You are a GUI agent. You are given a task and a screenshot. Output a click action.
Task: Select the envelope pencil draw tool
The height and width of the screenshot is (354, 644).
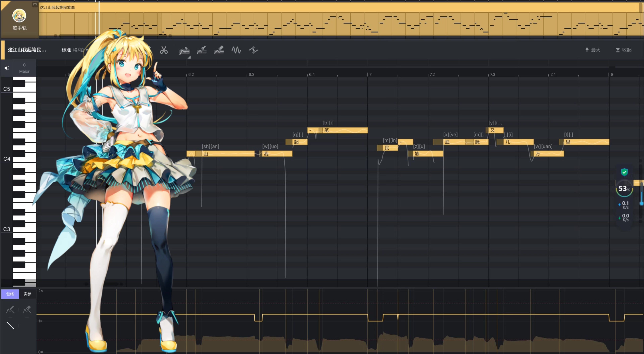pos(10,310)
